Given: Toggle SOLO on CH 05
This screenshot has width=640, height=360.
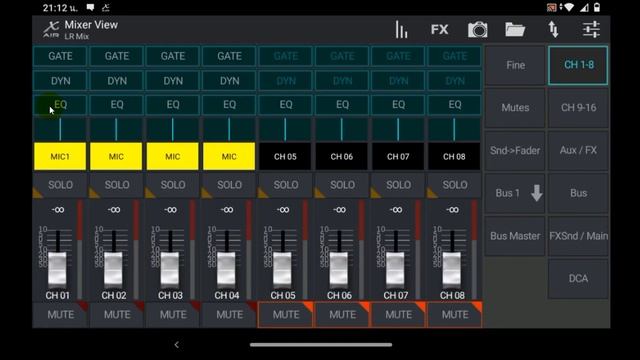Looking at the screenshot, I should coord(286,185).
